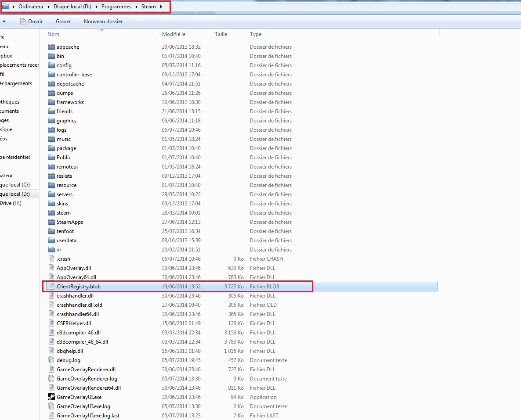The height and width of the screenshot is (420, 521).
Task: Click the logs folder icon
Action: pos(51,130)
